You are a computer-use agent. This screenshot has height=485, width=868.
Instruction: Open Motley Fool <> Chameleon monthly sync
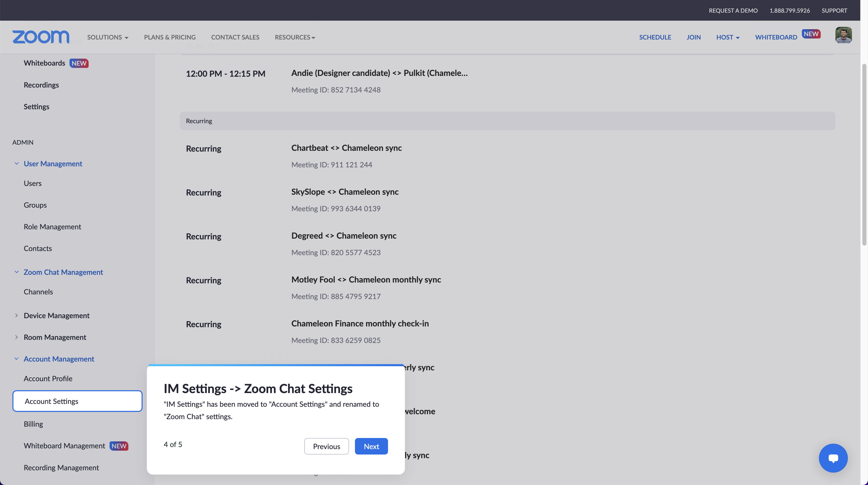coord(366,280)
